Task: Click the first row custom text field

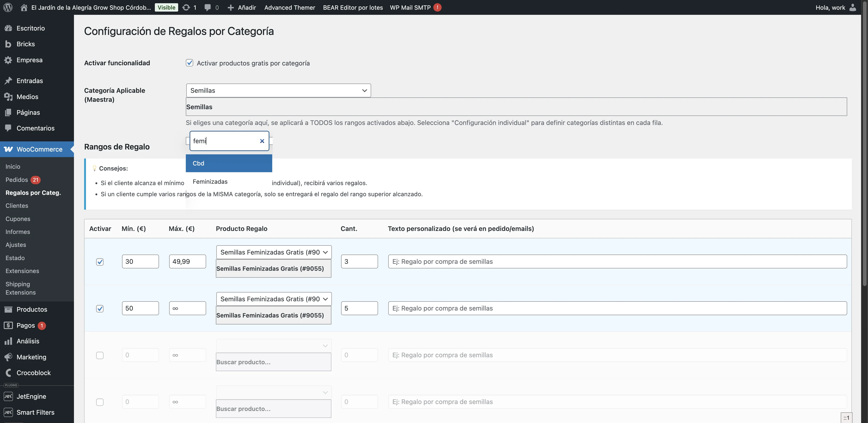Action: coord(617,262)
